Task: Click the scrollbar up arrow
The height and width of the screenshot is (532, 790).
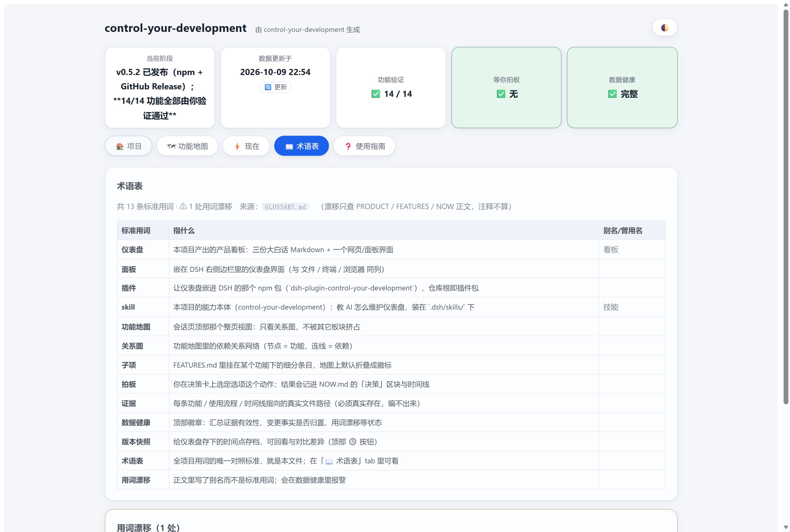Action: [x=785, y=5]
